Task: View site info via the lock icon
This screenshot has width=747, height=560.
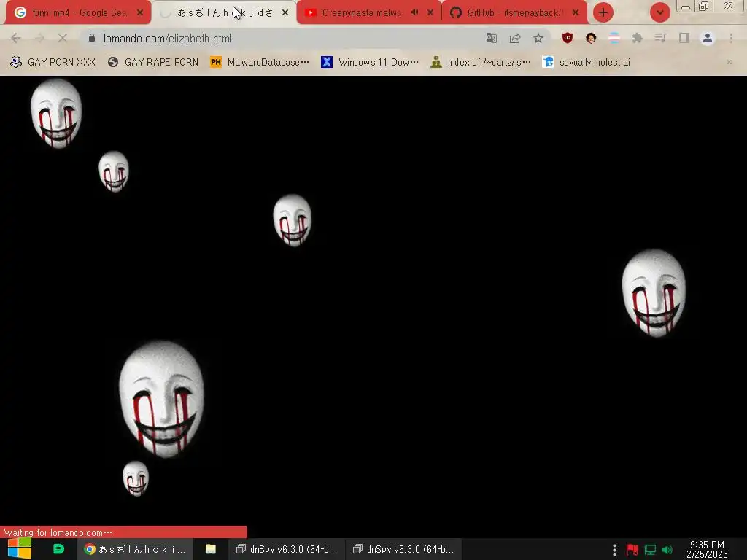Action: [x=92, y=38]
